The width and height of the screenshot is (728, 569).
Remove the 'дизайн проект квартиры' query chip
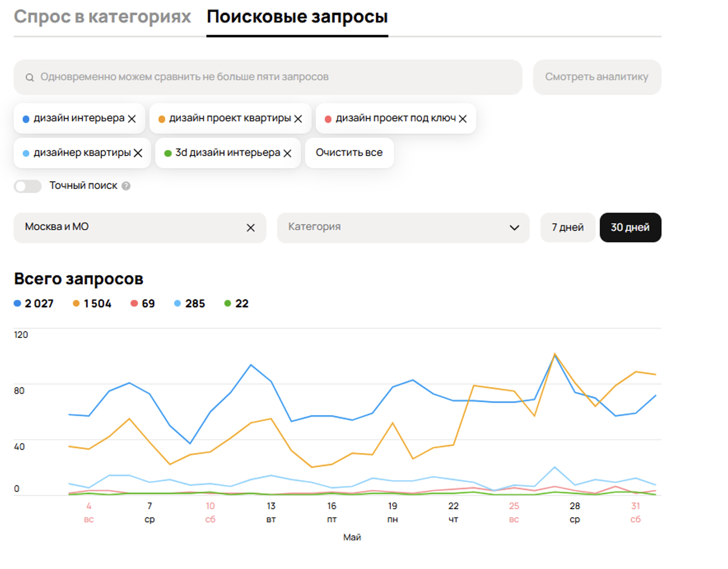click(298, 119)
